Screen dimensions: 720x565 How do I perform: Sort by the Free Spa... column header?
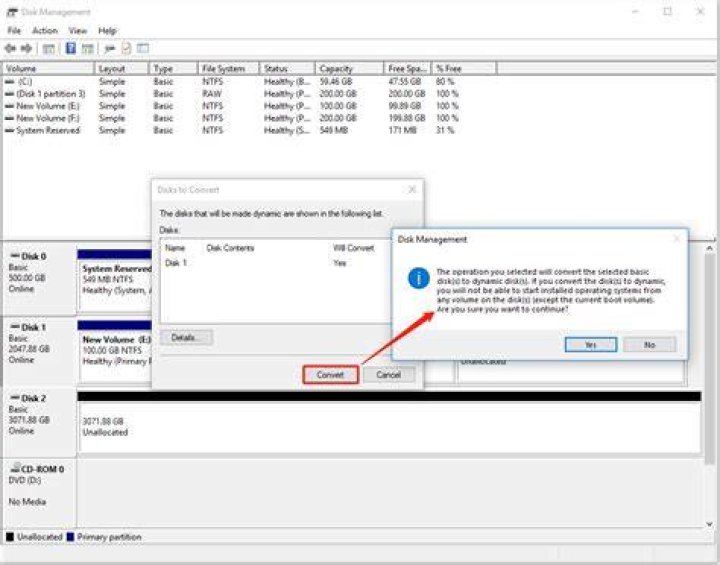[x=408, y=68]
